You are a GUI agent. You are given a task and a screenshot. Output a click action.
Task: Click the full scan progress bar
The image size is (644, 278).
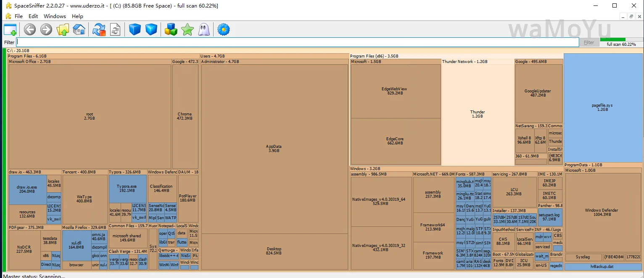click(x=621, y=39)
